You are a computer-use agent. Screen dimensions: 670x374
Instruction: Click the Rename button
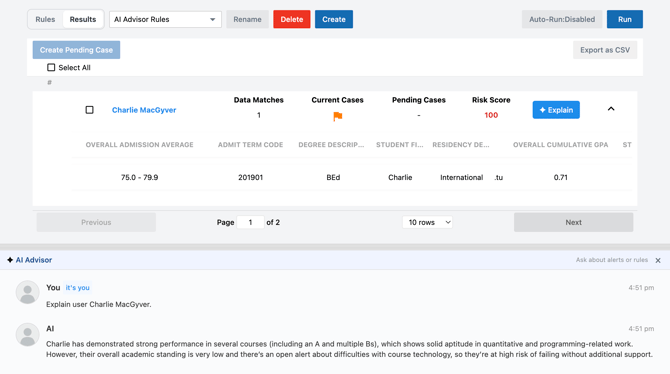pos(247,19)
